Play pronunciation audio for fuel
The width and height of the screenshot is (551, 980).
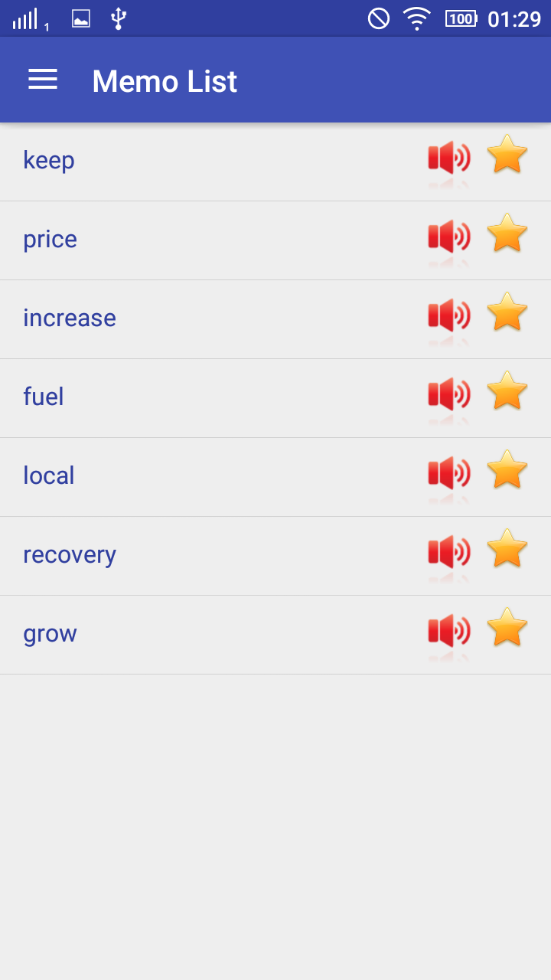point(449,396)
